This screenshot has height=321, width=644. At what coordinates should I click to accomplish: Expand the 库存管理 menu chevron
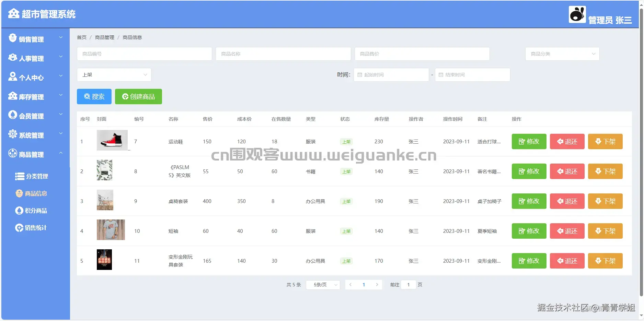(x=61, y=95)
